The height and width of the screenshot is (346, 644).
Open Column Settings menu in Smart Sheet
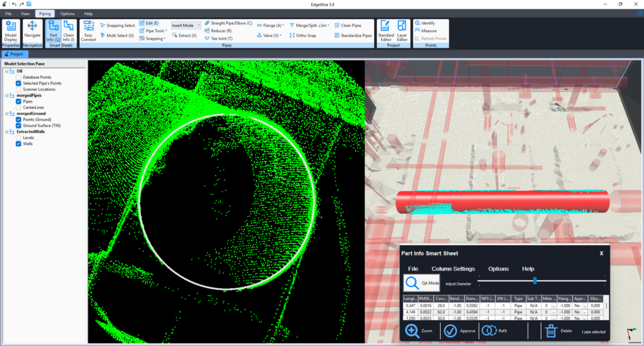coord(453,269)
